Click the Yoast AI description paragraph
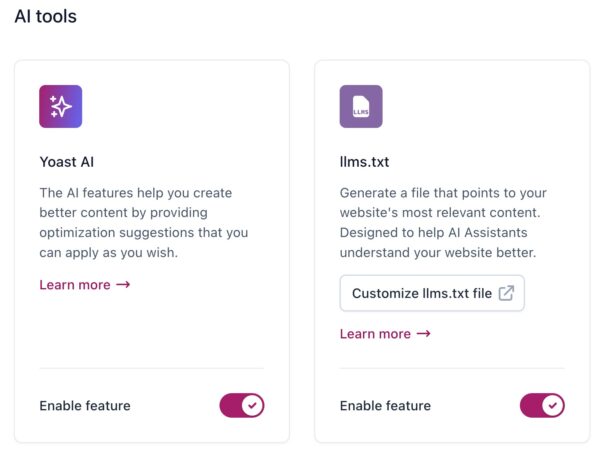This screenshot has width=600, height=452. [143, 222]
